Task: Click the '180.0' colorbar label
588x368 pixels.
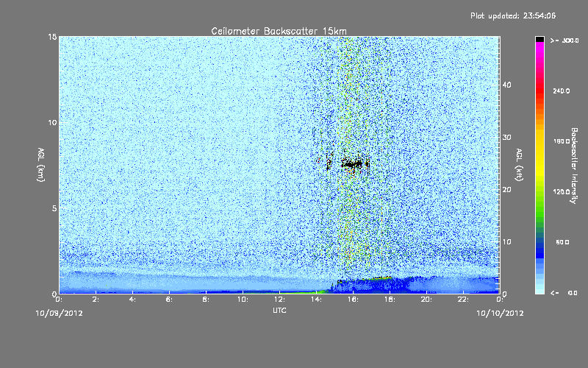Action: [x=561, y=141]
